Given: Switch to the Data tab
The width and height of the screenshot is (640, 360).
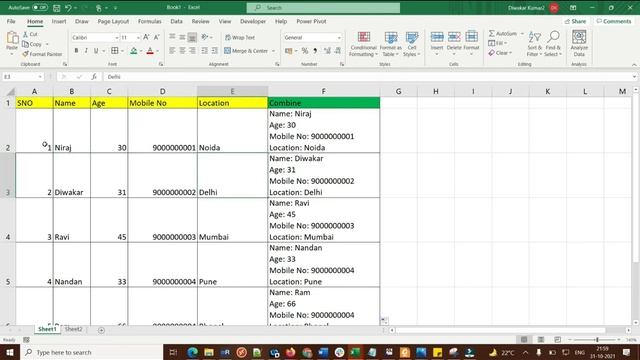Looking at the screenshot, I should tap(176, 21).
